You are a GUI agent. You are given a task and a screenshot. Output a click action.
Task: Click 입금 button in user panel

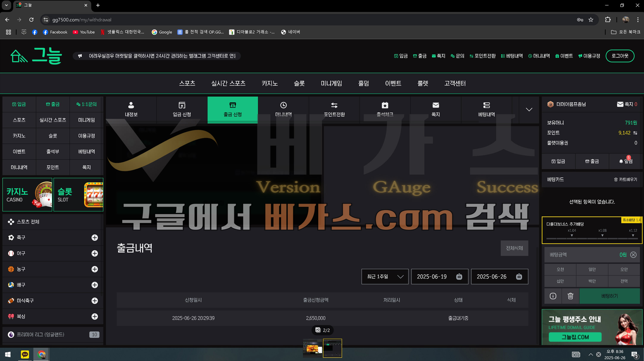pos(558,161)
